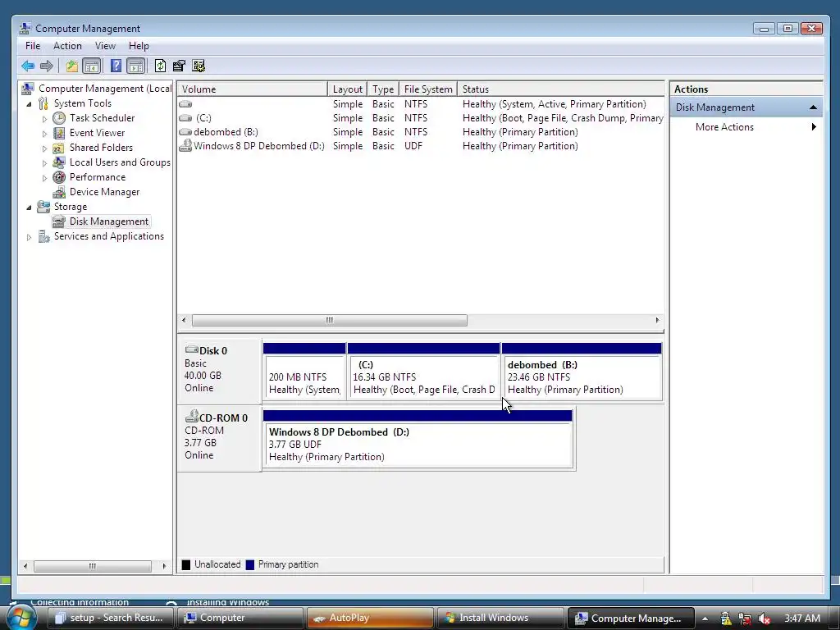840x630 pixels.
Task: Select the Windows 8 DP Debombed UDF partition
Action: [418, 440]
